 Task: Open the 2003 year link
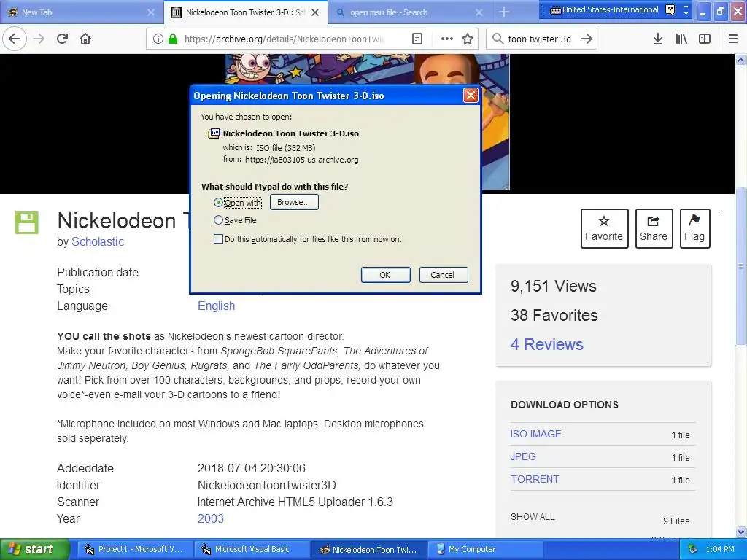pos(211,518)
